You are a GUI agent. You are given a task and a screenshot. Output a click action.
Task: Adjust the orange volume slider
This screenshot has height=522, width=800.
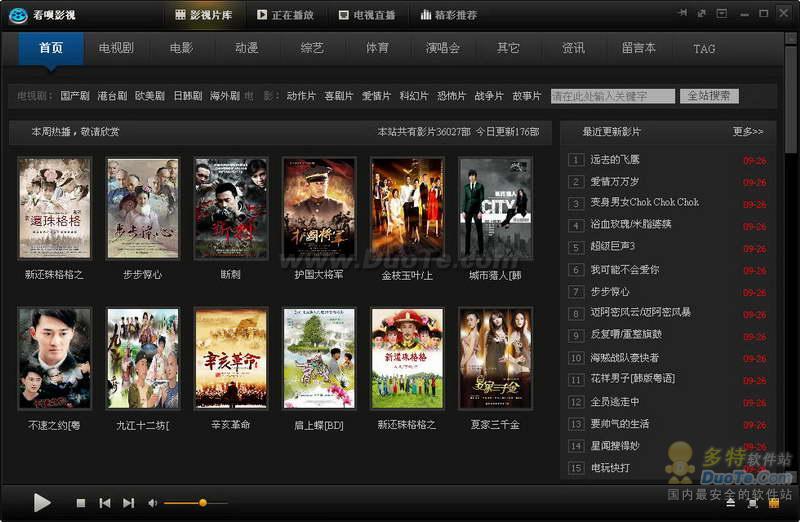pyautogui.click(x=202, y=503)
